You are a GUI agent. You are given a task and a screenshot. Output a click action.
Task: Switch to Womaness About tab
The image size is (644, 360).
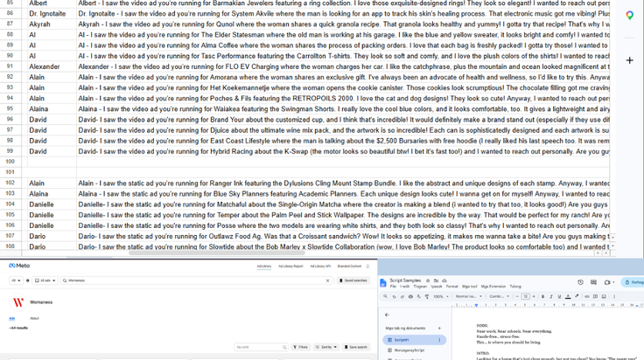point(34,318)
